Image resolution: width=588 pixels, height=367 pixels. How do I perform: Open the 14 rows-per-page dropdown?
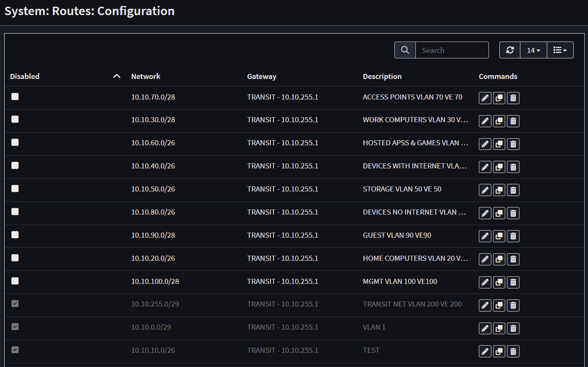point(533,50)
